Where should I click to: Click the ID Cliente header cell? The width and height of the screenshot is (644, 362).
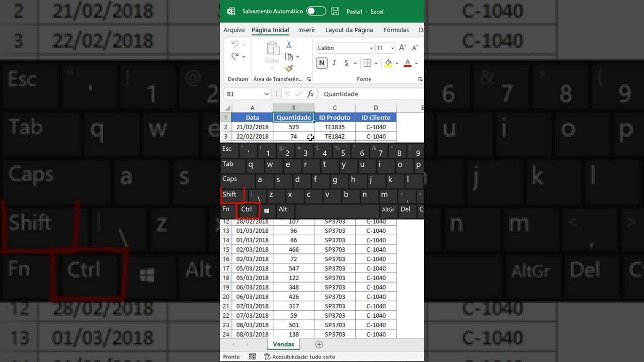click(376, 118)
